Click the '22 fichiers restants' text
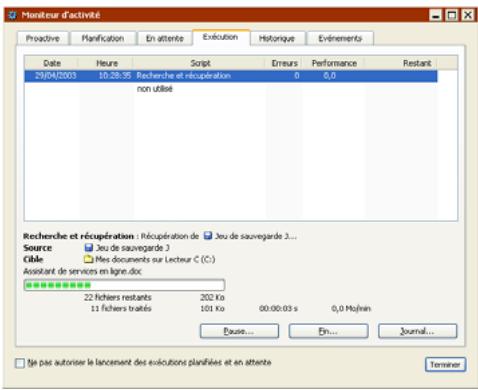 coord(118,297)
